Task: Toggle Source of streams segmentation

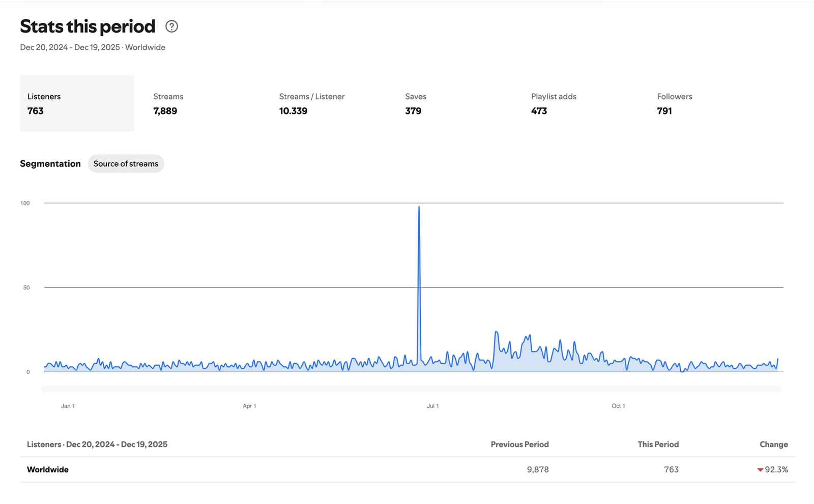Action: tap(126, 164)
